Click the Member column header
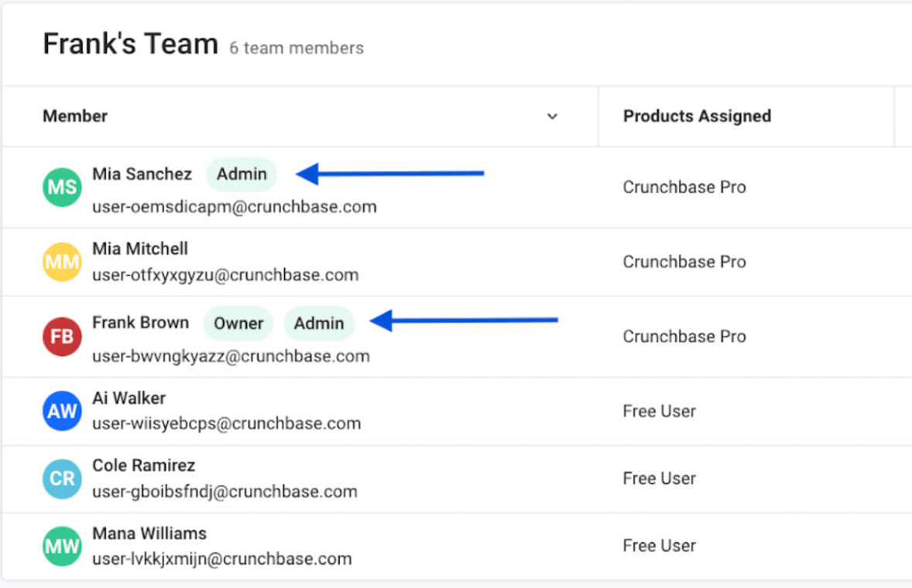Screen dimensions: 912x588 (x=300, y=116)
